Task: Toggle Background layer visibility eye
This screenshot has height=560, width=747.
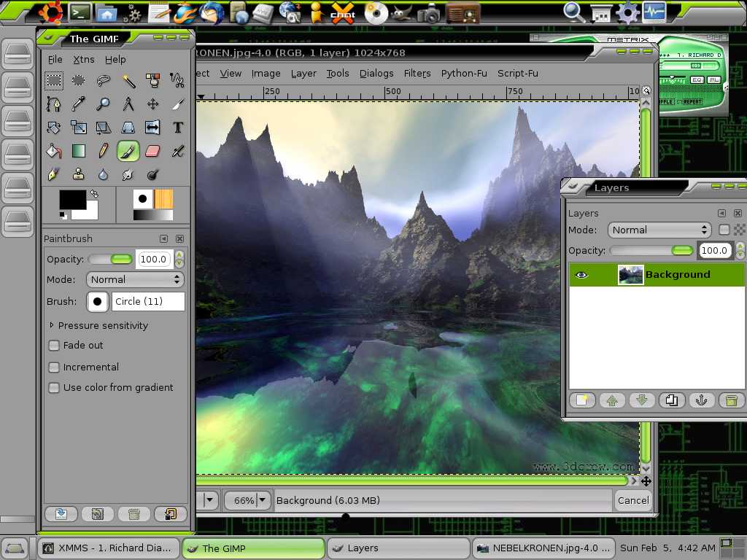Action: (x=581, y=275)
